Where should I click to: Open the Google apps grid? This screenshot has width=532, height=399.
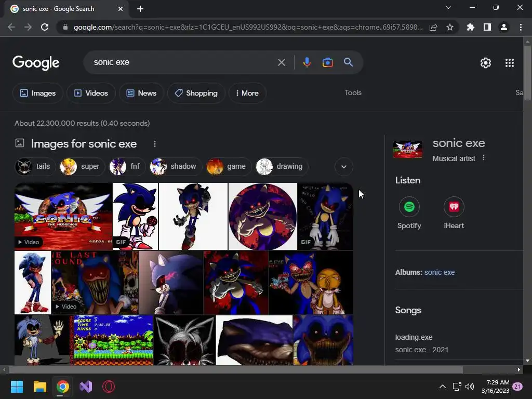click(509, 63)
